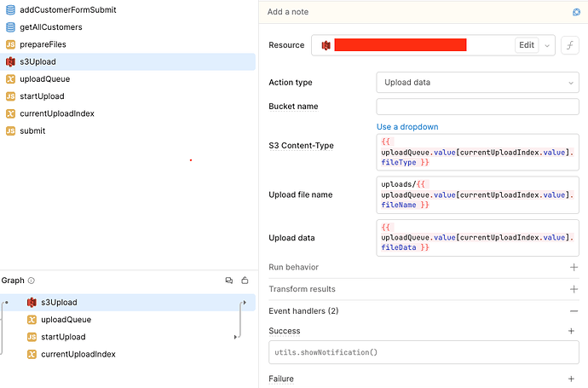The image size is (588, 388).
Task: Select the getAllCustomers query in the list
Action: [51, 26]
